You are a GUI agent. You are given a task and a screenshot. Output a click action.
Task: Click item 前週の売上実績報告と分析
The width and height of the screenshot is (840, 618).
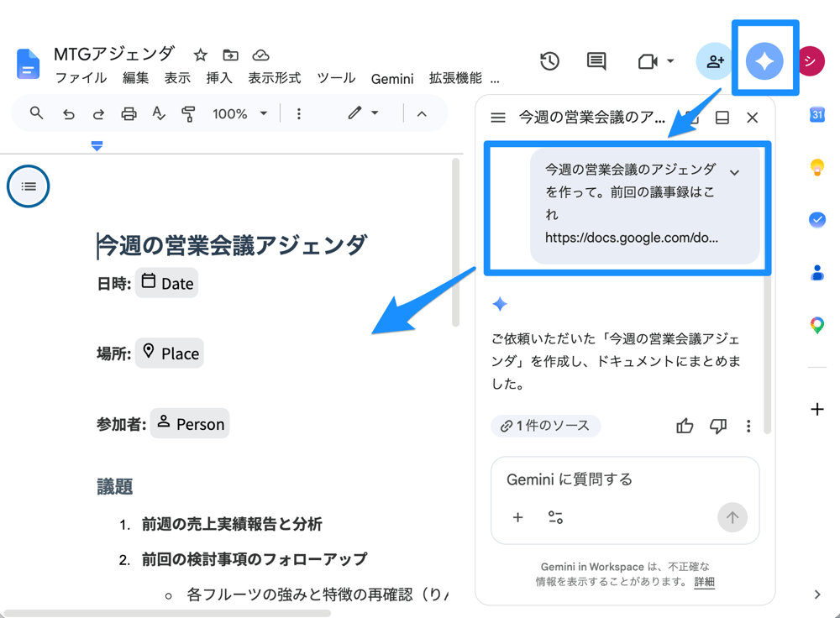click(232, 524)
